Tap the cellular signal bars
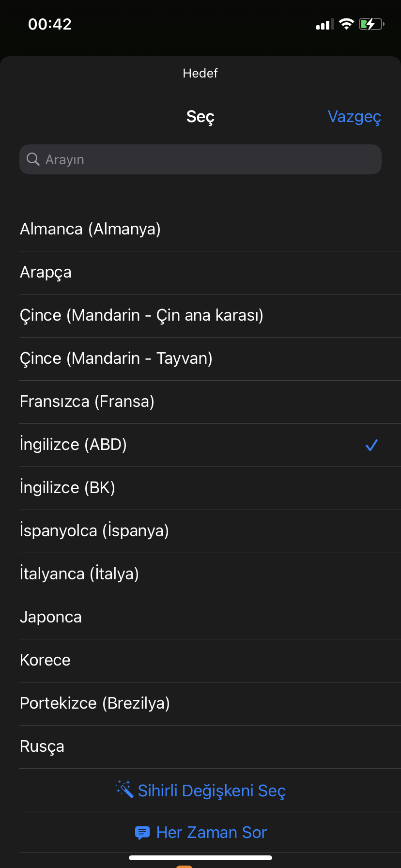401x868 pixels. 325,24
